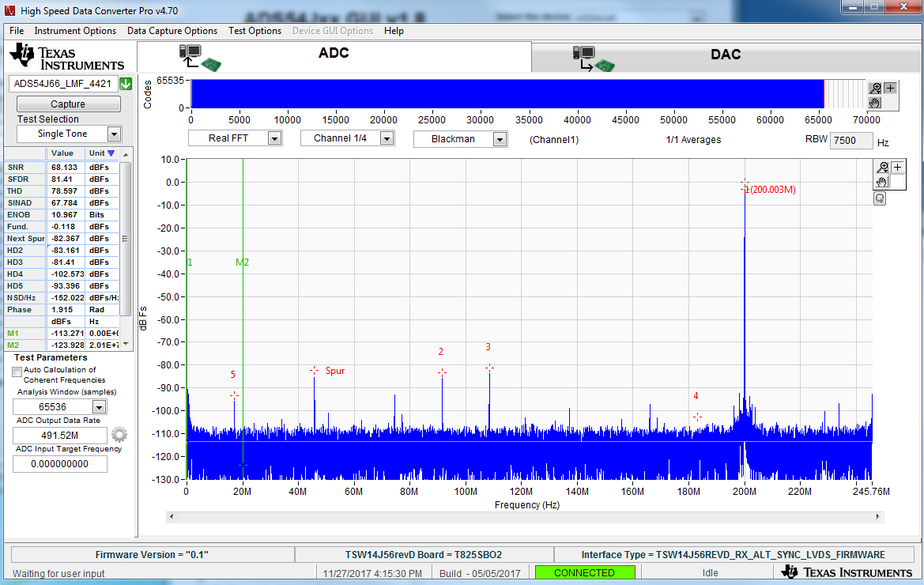Click the SNR value 68.133

point(65,168)
